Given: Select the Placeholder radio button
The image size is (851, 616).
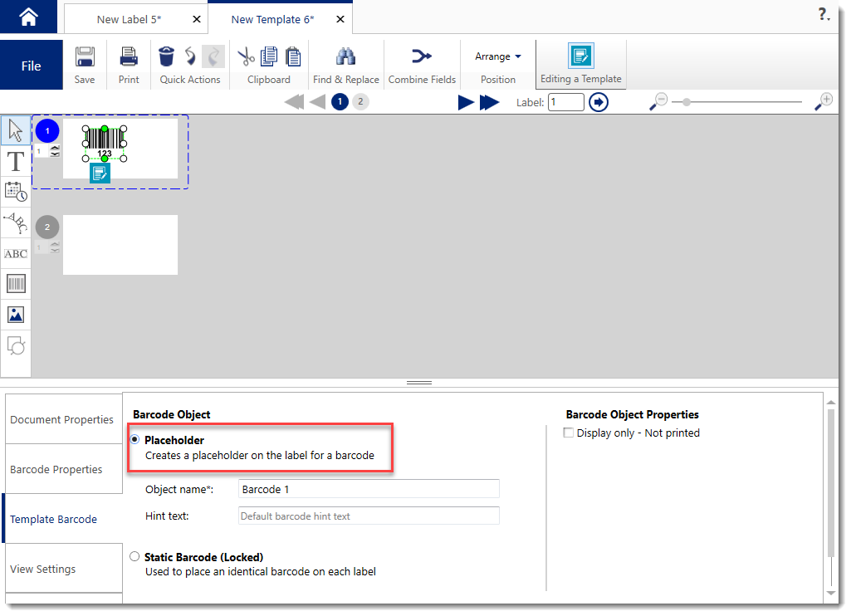Looking at the screenshot, I should pos(134,440).
